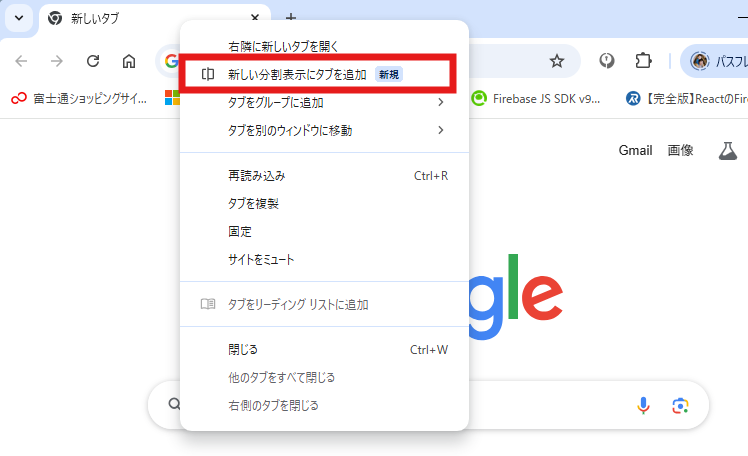
Task: Open a new tab with plus button
Action: click(291, 18)
